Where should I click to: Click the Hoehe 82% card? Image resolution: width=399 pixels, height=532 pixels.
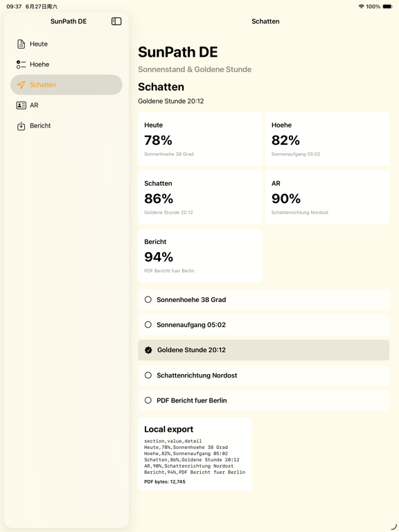click(x=328, y=139)
